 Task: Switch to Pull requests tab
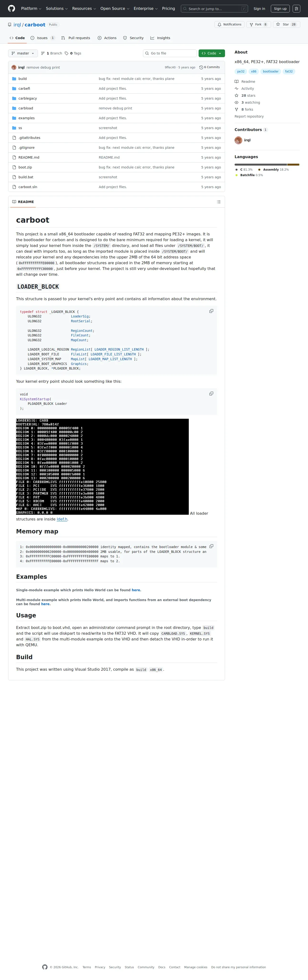76,38
